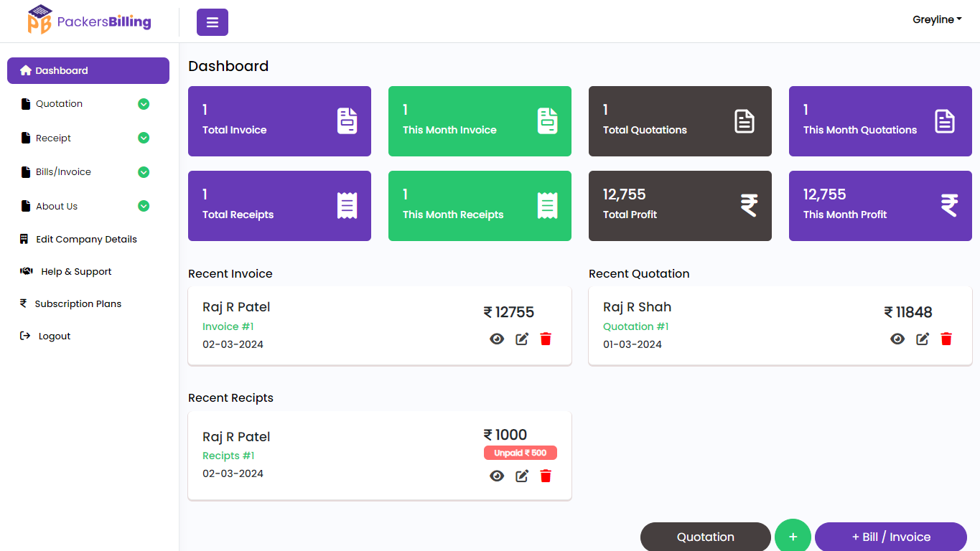980x551 pixels.
Task: Click the Unpaid ₹ 500 badge
Action: 520,453
